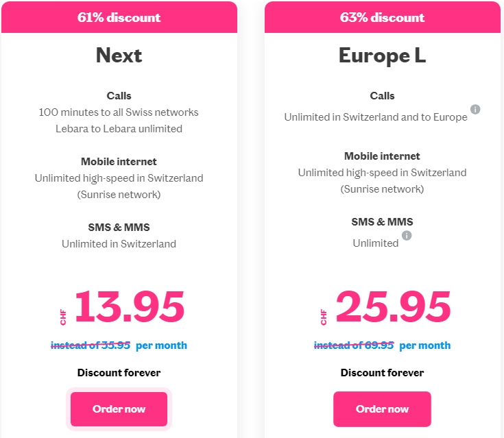
Task: Select Europe L 'Discount forever' text
Action: [x=382, y=372]
